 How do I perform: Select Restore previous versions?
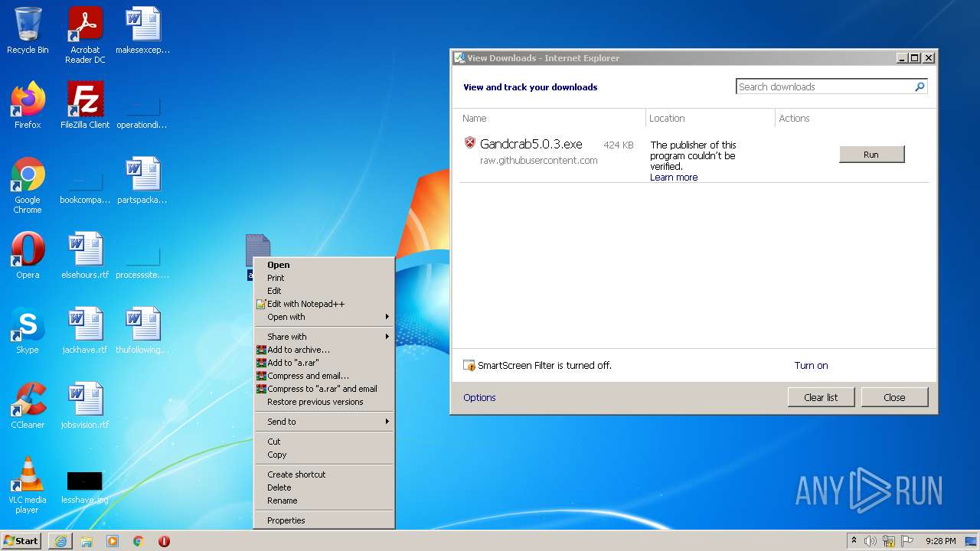click(324, 402)
